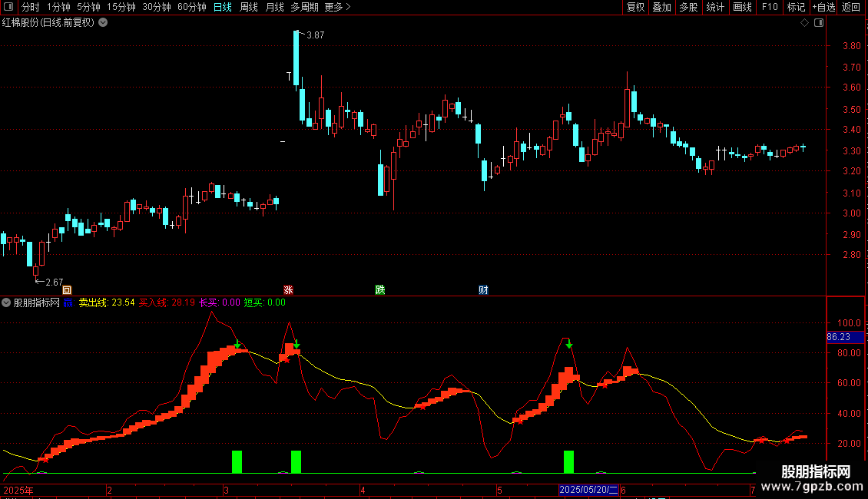Select the 1分钟 period

point(58,7)
